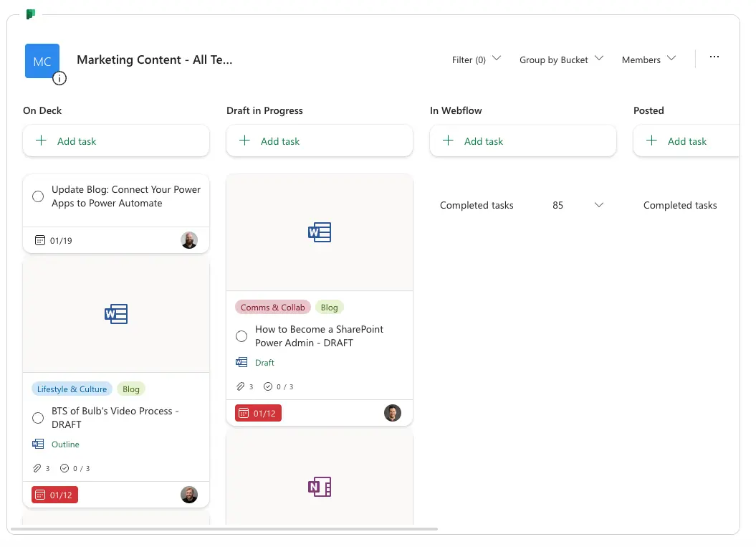Screen dimensions: 756x547
Task: Expand Completed tasks in the In Webflow column
Action: [598, 205]
